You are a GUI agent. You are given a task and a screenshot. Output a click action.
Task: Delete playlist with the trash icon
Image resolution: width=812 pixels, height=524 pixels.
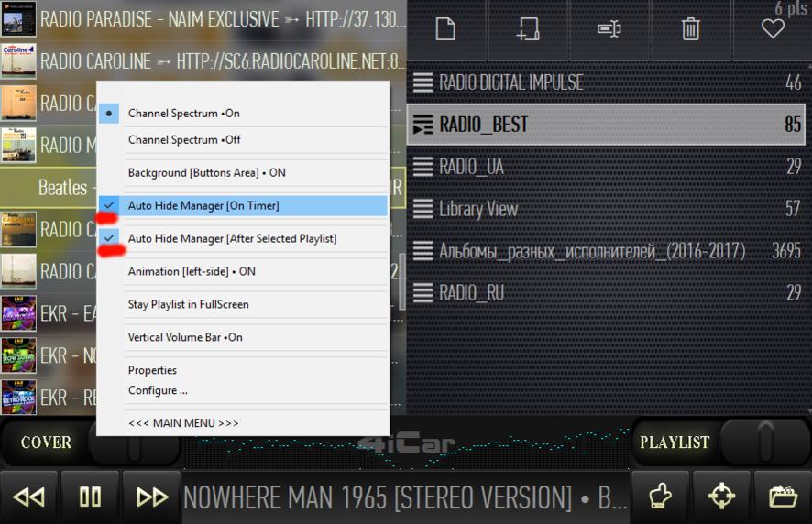tap(691, 29)
